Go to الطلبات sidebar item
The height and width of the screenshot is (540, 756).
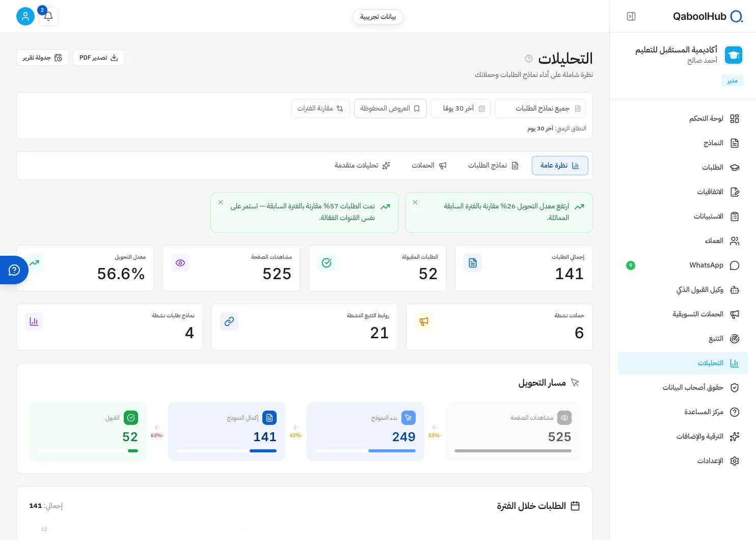tap(683, 168)
